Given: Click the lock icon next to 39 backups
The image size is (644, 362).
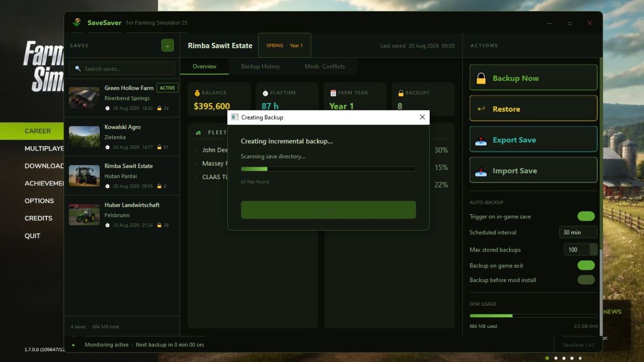Looking at the screenshot, I should tap(159, 225).
